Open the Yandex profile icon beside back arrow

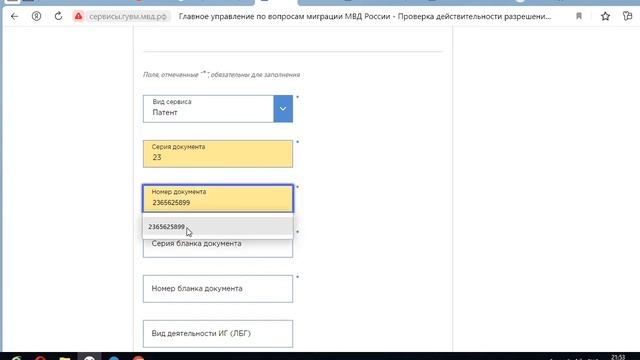tap(36, 16)
